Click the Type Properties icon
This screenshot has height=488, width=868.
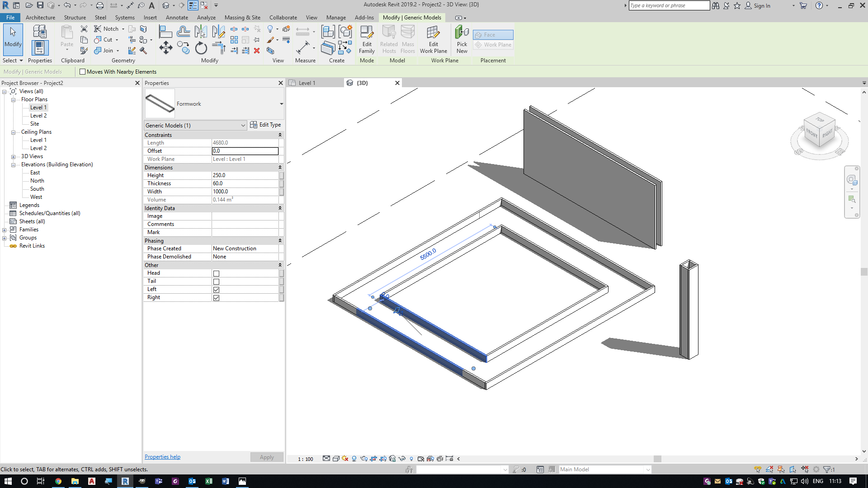(39, 31)
